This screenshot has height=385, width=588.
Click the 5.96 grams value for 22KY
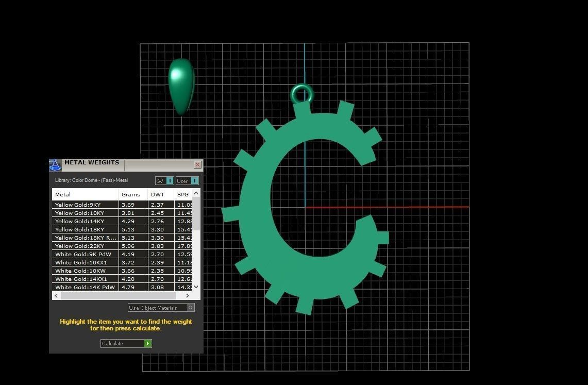coord(128,246)
